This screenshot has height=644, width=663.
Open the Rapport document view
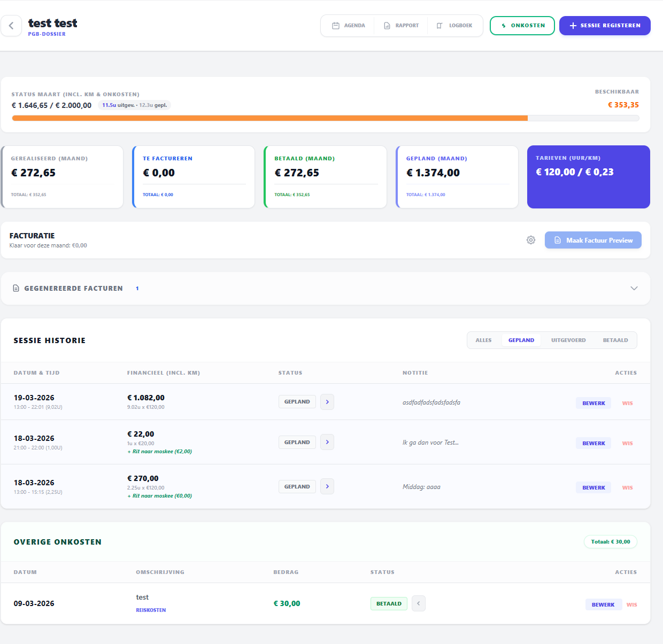coord(401,26)
